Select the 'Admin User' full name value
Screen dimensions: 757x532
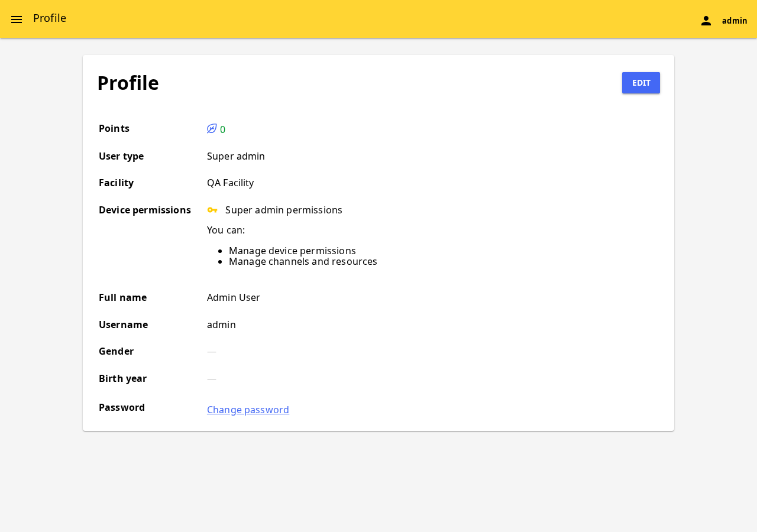click(x=234, y=297)
